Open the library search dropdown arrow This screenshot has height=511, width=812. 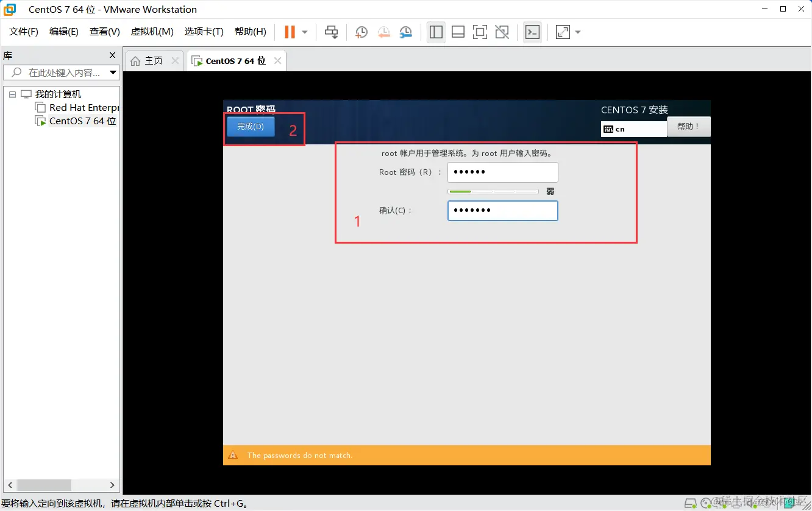pos(113,72)
